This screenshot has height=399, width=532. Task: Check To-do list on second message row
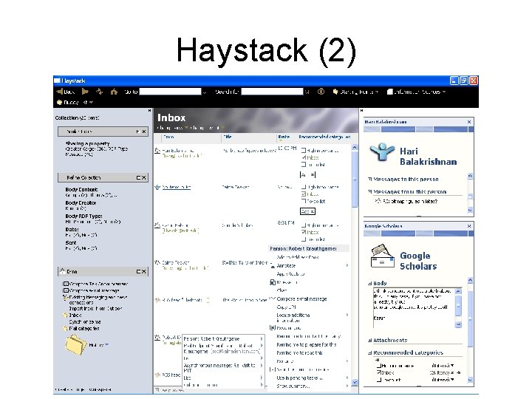tap(304, 201)
